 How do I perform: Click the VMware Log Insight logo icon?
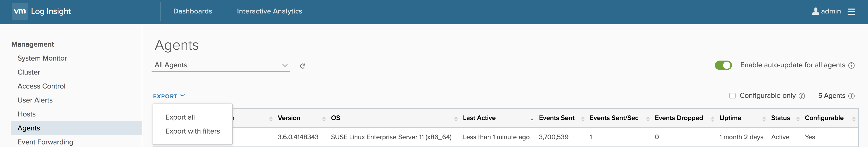20,11
